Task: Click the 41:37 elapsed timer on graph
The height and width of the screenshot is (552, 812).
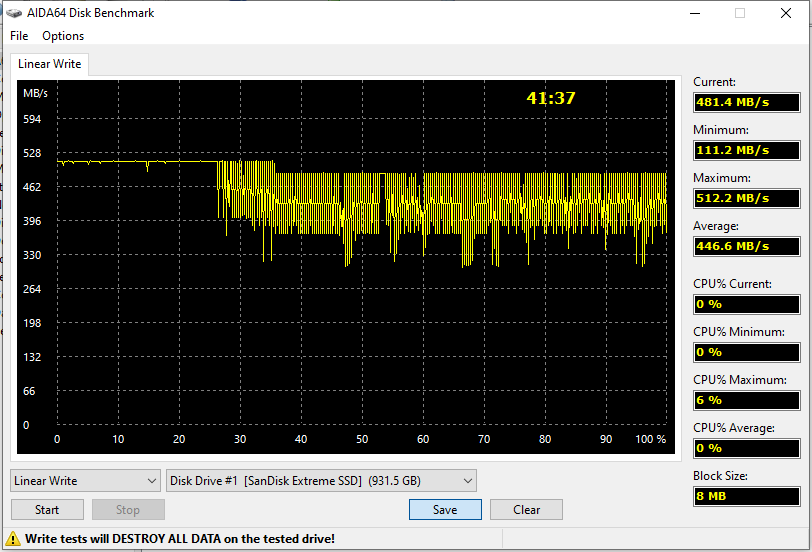Action: coord(551,98)
